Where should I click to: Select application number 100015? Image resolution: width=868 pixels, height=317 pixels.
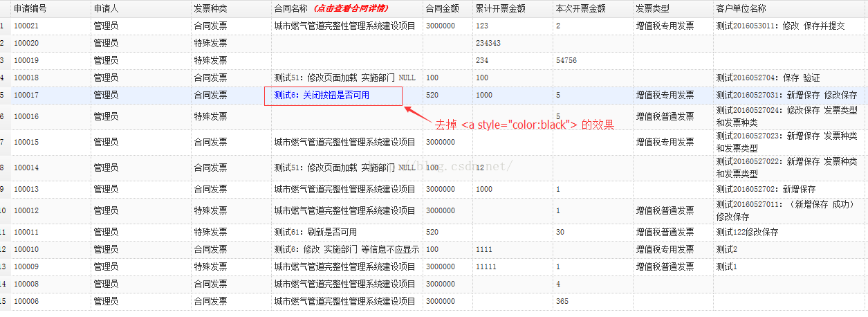click(26, 142)
